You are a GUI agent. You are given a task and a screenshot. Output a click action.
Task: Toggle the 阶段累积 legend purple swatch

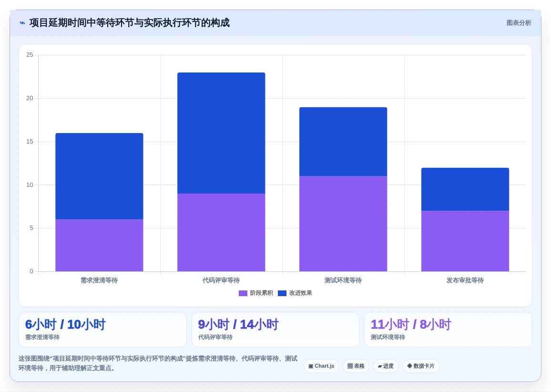click(243, 293)
